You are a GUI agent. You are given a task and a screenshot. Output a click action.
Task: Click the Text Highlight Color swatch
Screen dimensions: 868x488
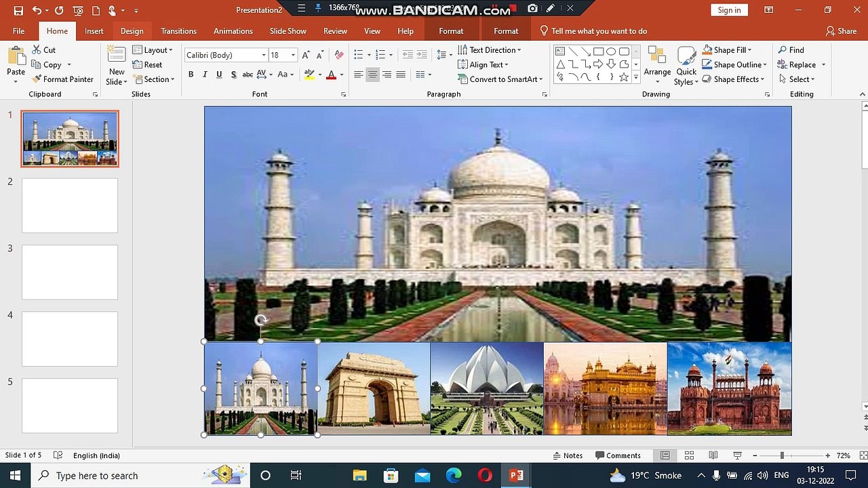309,75
